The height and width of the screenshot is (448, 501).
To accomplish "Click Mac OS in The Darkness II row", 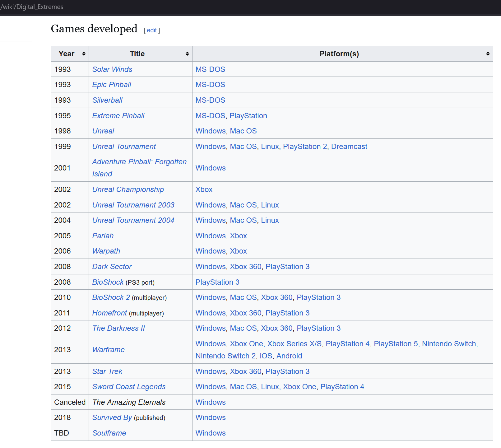I will click(243, 328).
